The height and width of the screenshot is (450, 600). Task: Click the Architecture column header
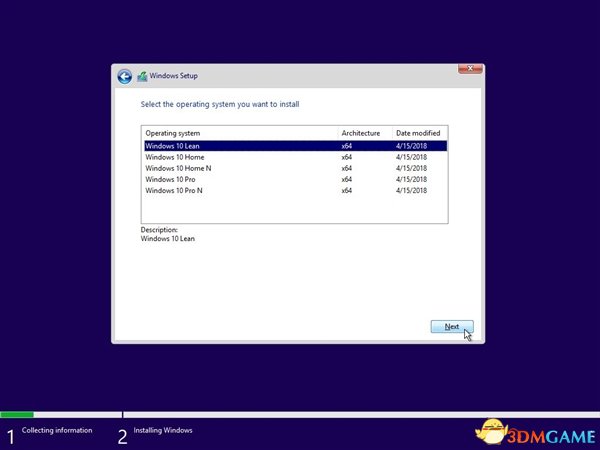tap(365, 133)
